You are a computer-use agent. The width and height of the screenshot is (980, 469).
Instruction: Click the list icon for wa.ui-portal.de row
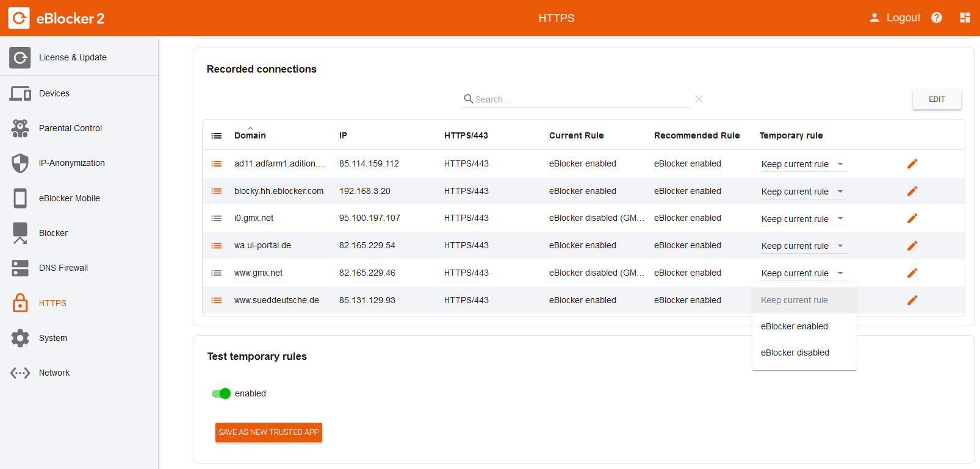217,246
